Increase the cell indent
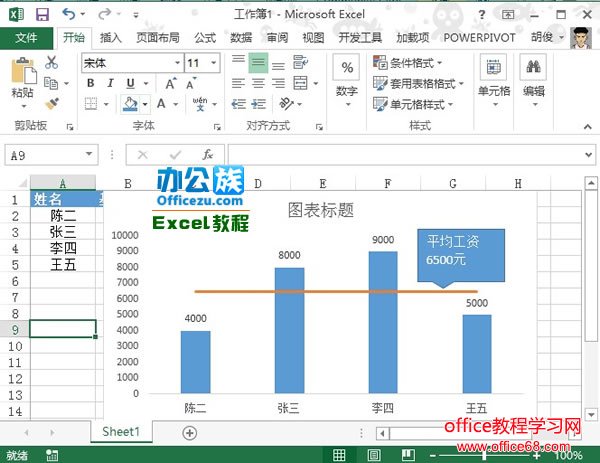 [259, 104]
